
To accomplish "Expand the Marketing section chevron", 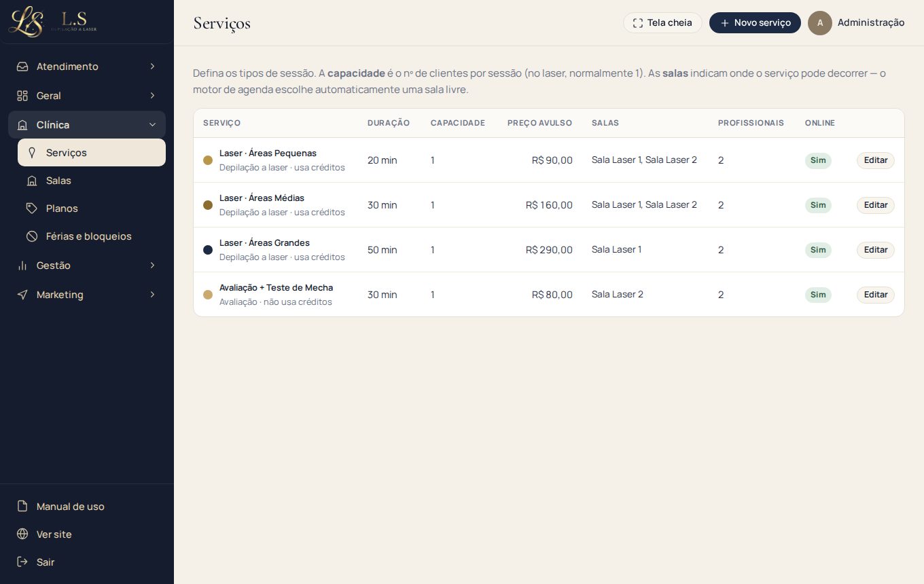I will pos(152,295).
